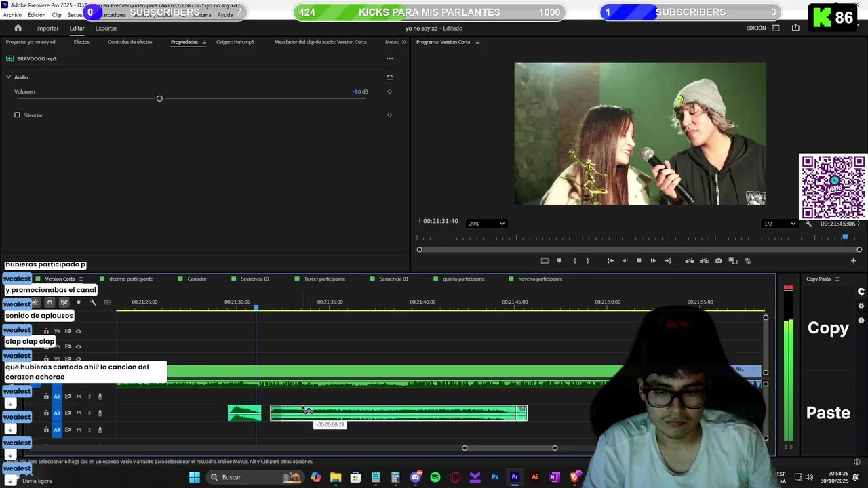Image resolution: width=868 pixels, height=488 pixels.
Task: Solo track A3
Action: [x=89, y=413]
